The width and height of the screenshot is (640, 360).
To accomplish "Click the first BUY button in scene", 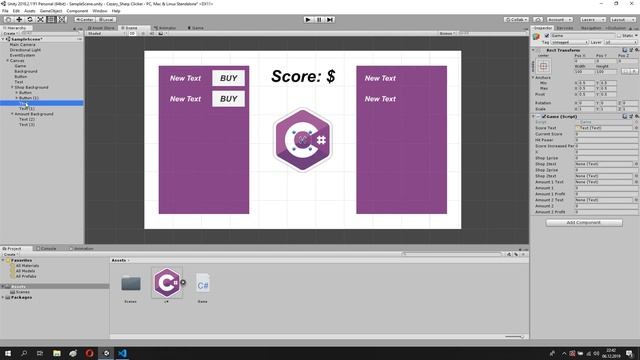I will tap(229, 78).
